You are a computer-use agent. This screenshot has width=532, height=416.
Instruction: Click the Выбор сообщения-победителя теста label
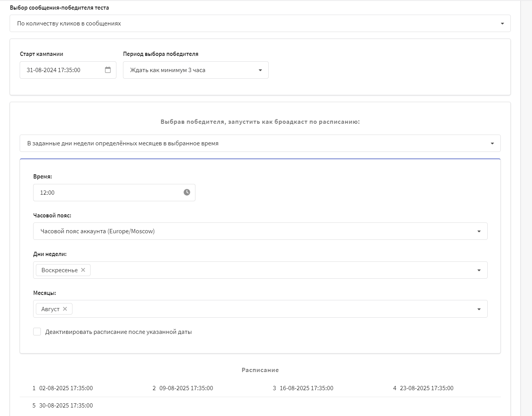[59, 8]
